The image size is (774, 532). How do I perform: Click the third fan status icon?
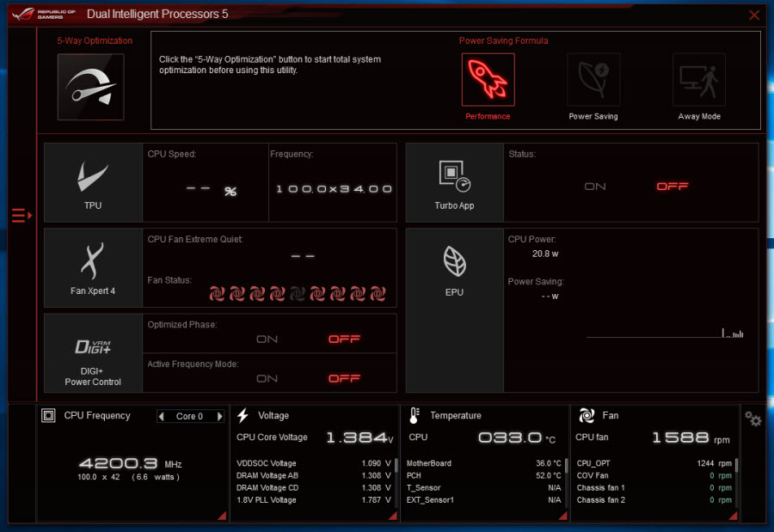pyautogui.click(x=257, y=294)
